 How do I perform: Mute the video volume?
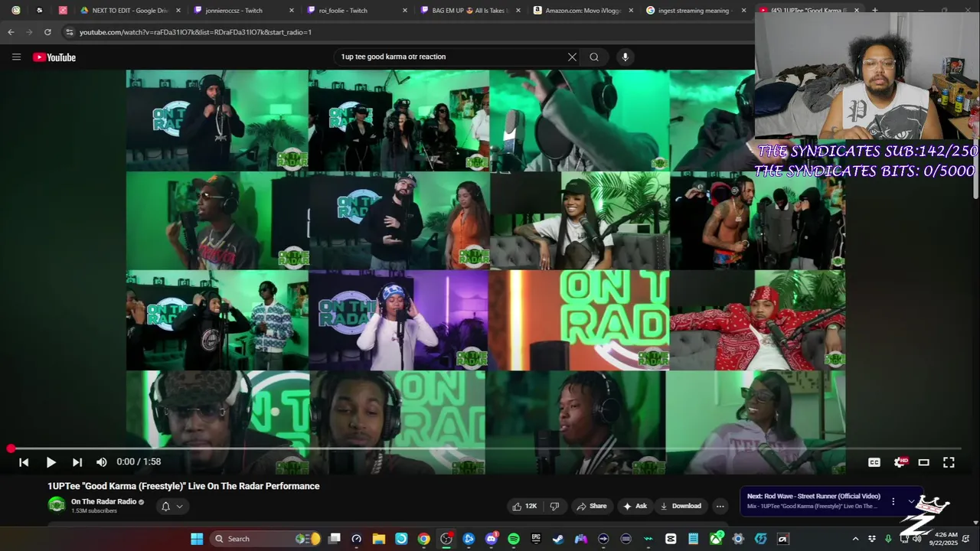(x=101, y=462)
